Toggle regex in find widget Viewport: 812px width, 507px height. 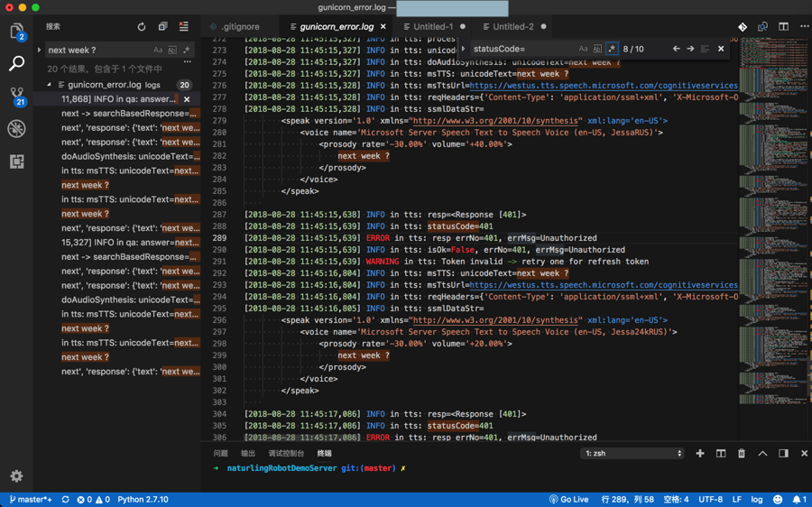point(612,49)
